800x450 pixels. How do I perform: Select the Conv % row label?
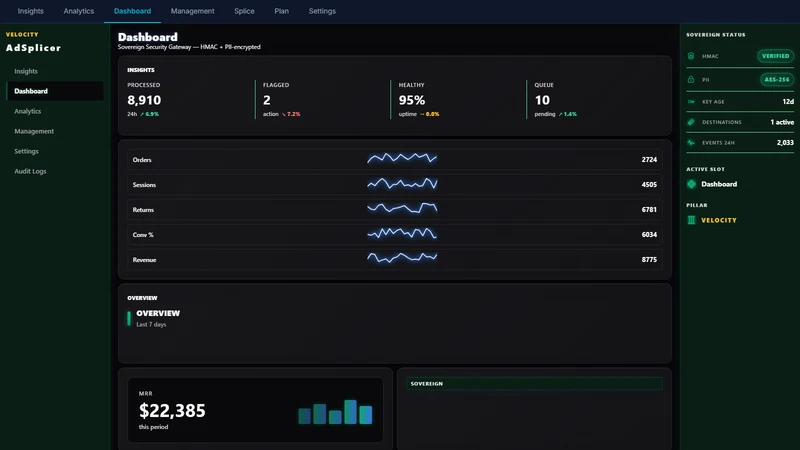(143, 235)
